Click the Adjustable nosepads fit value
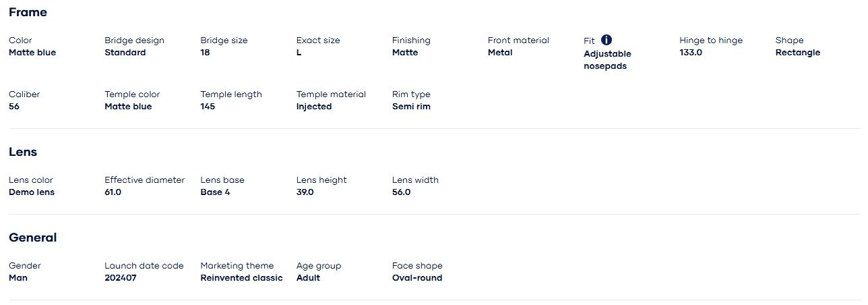The height and width of the screenshot is (305, 868). click(x=607, y=60)
